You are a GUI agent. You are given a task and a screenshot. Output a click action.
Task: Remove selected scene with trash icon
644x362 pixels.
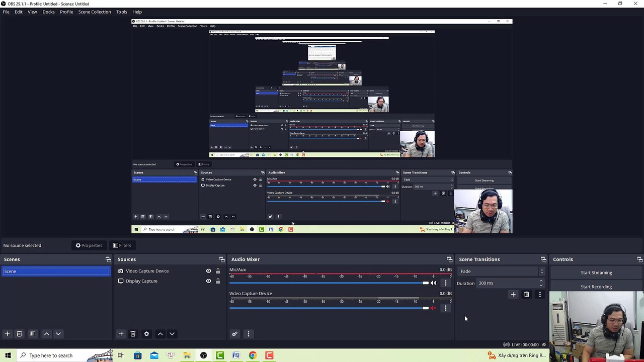point(19,334)
